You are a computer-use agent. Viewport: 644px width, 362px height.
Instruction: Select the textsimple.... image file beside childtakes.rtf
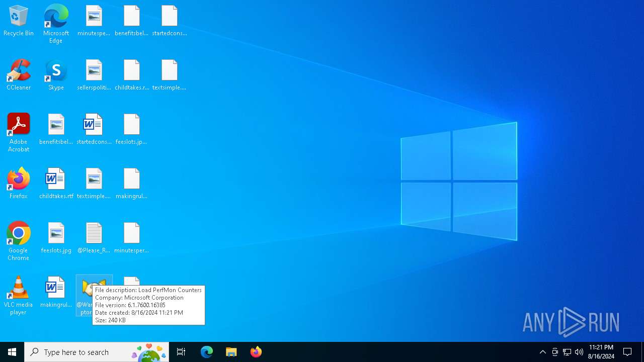pos(94,184)
